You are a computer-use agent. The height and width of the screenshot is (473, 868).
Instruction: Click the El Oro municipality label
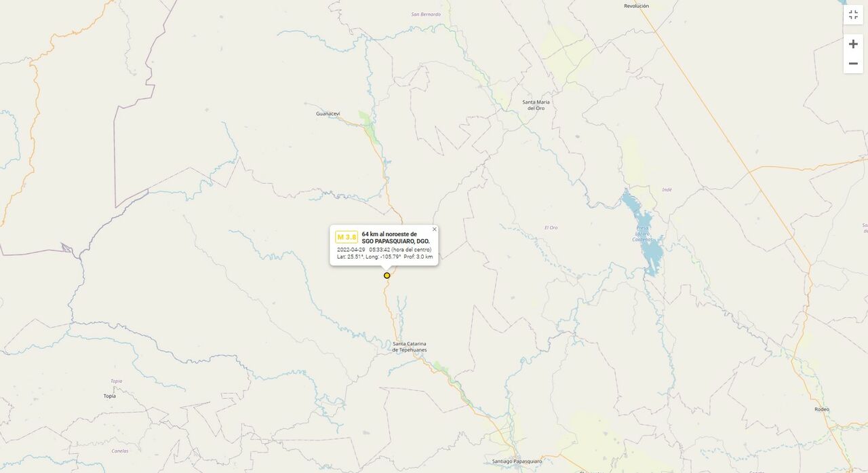click(551, 227)
